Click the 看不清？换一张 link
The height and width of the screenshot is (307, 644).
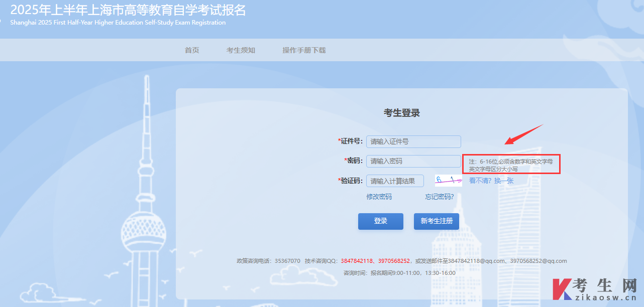point(491,181)
